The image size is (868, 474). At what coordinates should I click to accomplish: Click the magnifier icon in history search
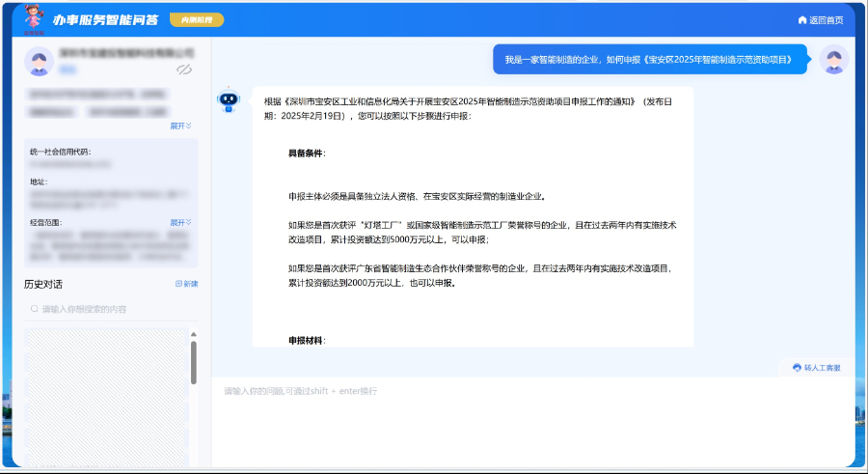pos(35,309)
